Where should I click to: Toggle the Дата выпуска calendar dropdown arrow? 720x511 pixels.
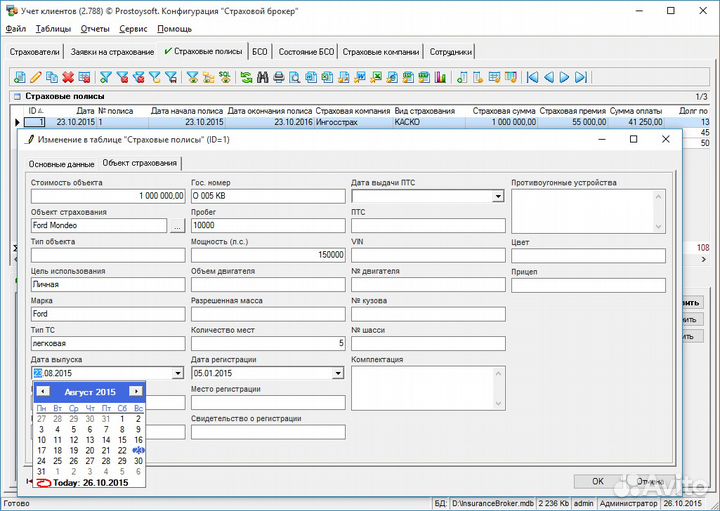click(178, 373)
